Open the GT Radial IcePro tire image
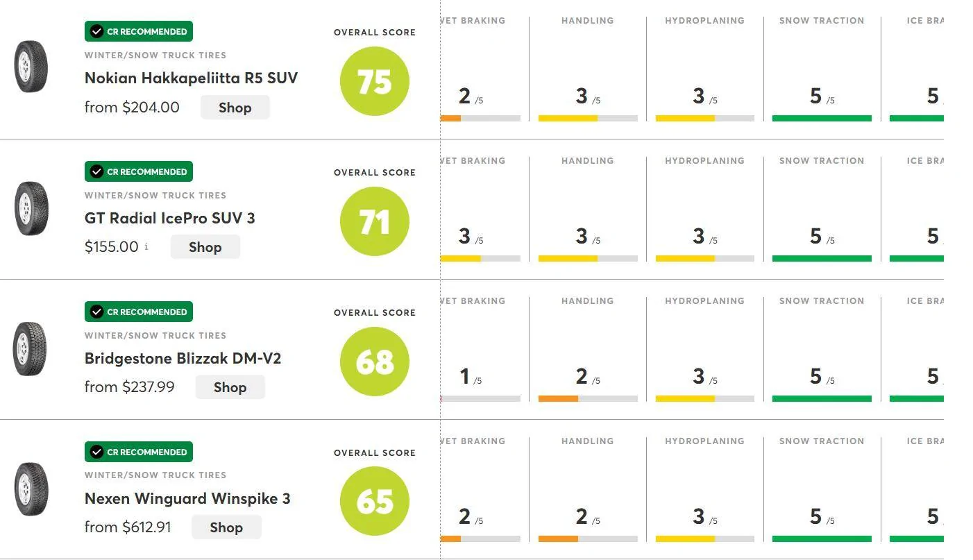 point(31,208)
